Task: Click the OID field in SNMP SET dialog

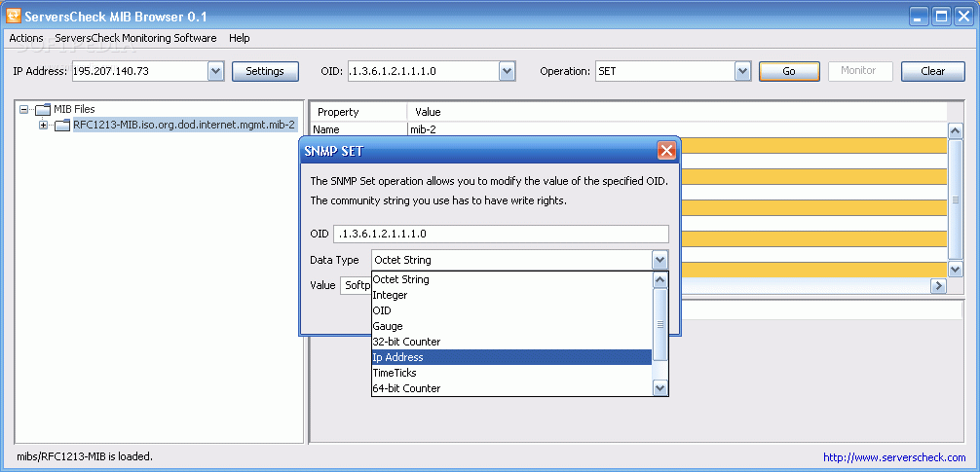Action: 502,235
